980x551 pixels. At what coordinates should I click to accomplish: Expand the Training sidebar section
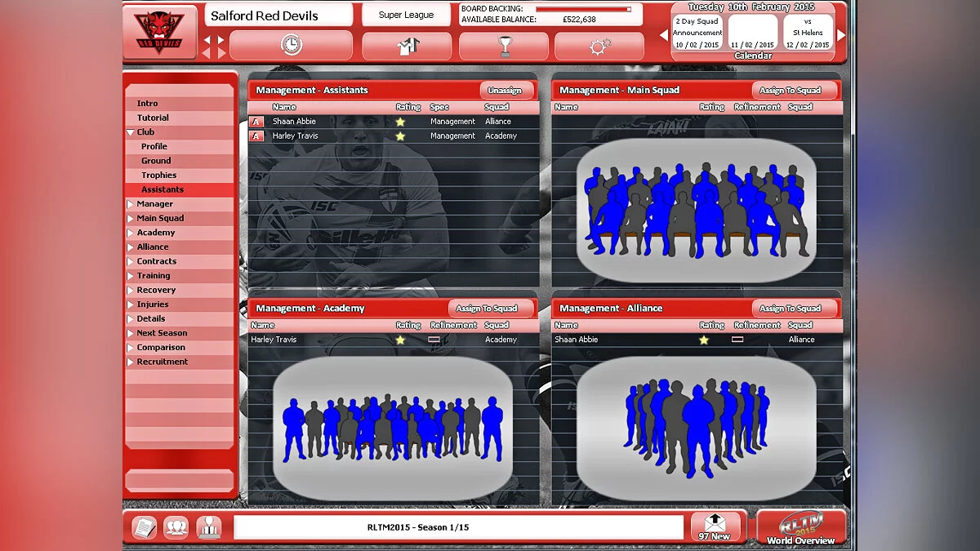(x=130, y=276)
